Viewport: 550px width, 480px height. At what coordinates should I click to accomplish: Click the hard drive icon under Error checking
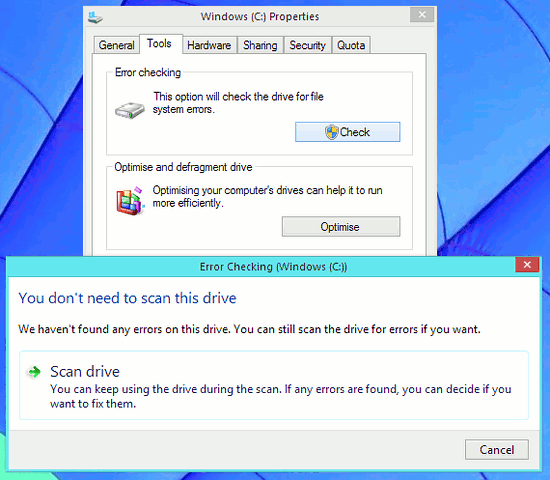[130, 110]
